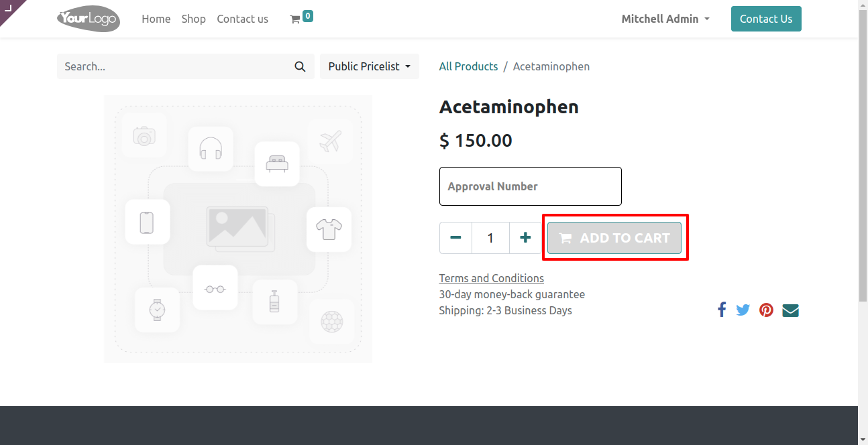
Task: Click the Add to Cart button
Action: tap(614, 238)
